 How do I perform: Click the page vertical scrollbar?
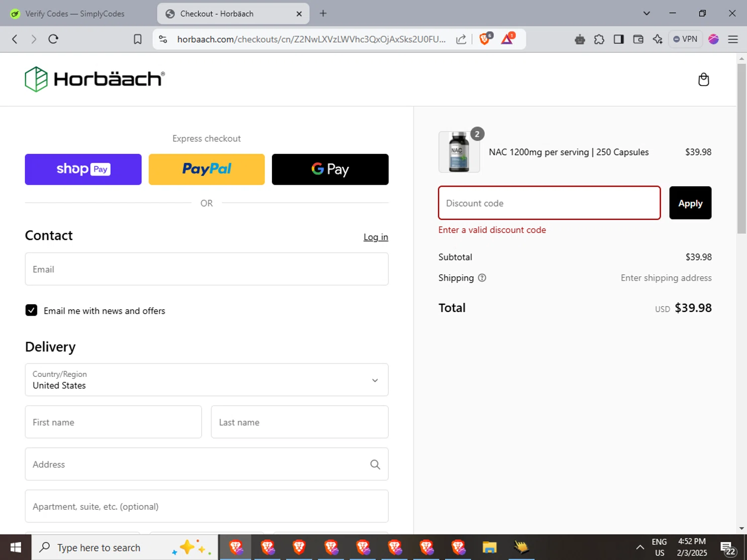point(742,148)
